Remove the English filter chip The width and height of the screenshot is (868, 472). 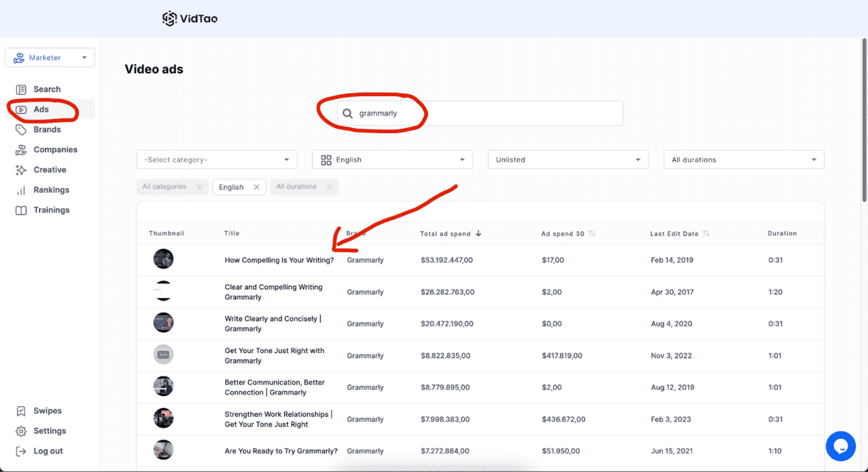[x=257, y=188]
